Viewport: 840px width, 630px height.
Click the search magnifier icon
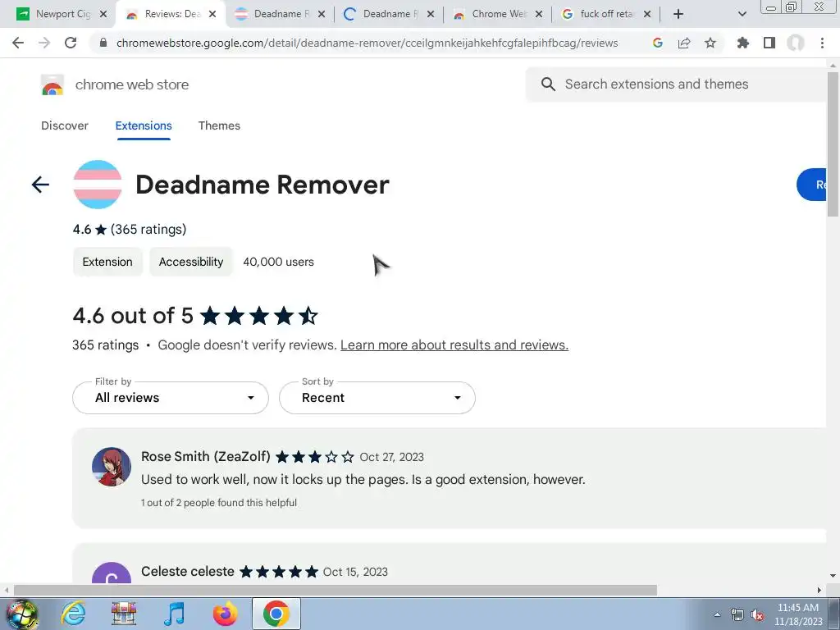(x=548, y=84)
